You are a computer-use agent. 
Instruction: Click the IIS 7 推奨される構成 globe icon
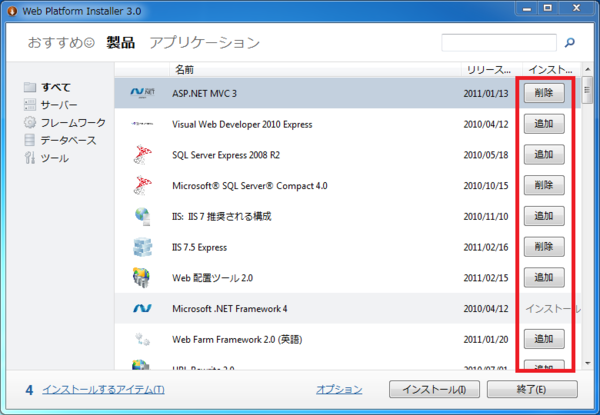(x=142, y=216)
